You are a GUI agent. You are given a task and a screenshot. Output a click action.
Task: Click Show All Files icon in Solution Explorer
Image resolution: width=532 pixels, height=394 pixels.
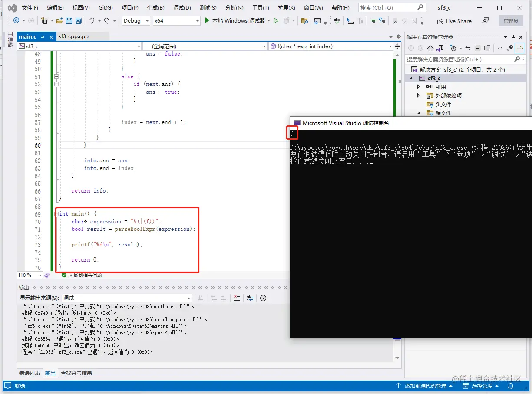pyautogui.click(x=487, y=48)
